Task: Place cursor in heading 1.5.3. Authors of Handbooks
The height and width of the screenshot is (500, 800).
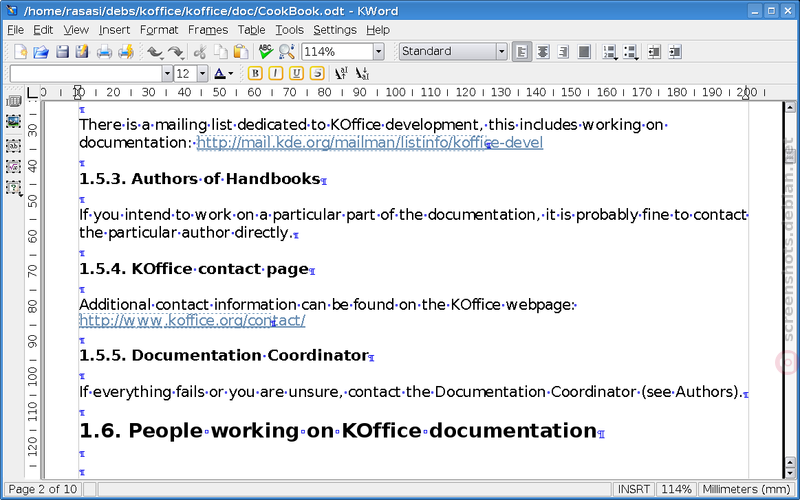Action: coord(200,179)
